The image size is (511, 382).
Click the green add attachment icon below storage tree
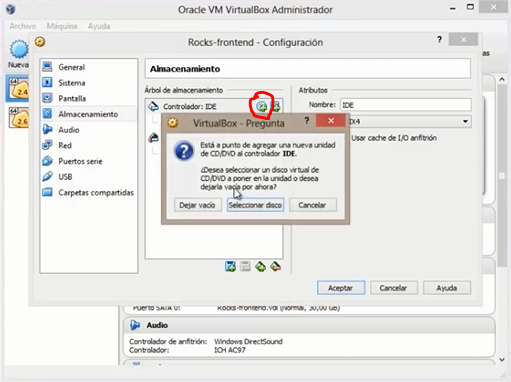260,266
